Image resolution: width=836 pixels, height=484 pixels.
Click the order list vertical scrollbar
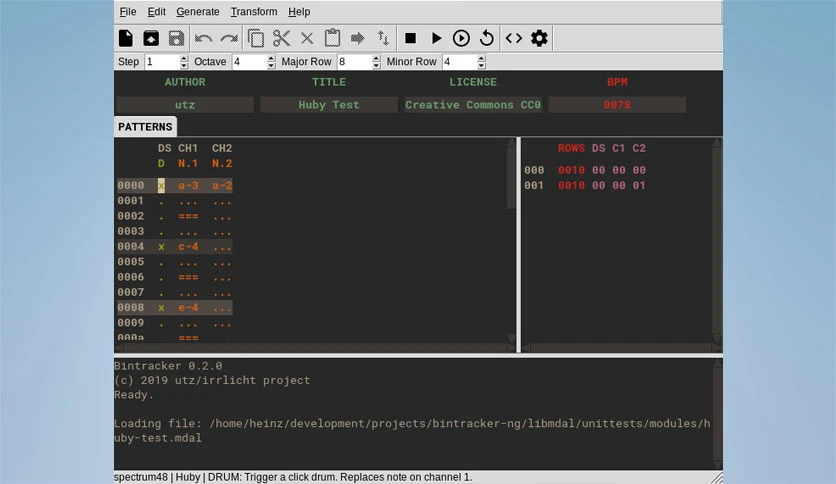pos(717,241)
